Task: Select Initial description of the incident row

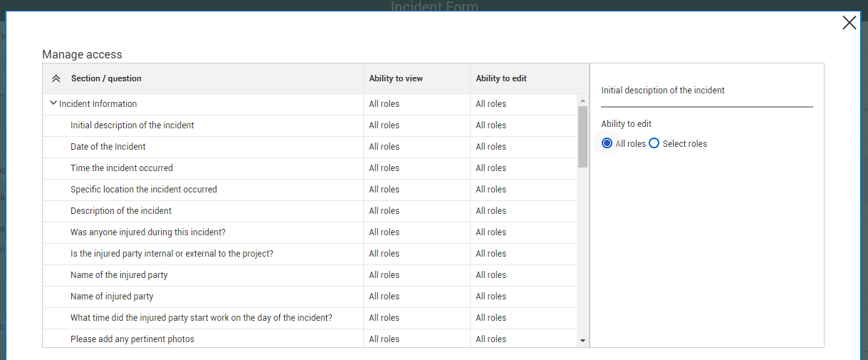Action: (132, 125)
